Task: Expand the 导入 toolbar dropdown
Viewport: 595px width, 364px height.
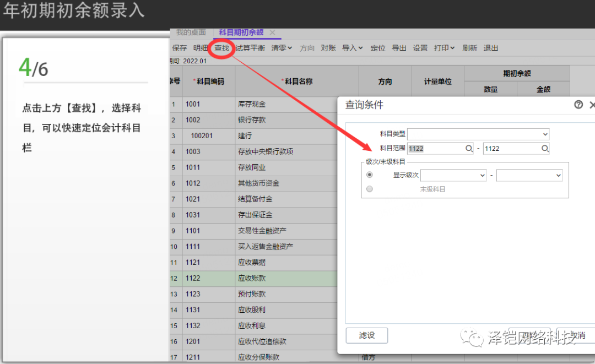Action: 353,48
